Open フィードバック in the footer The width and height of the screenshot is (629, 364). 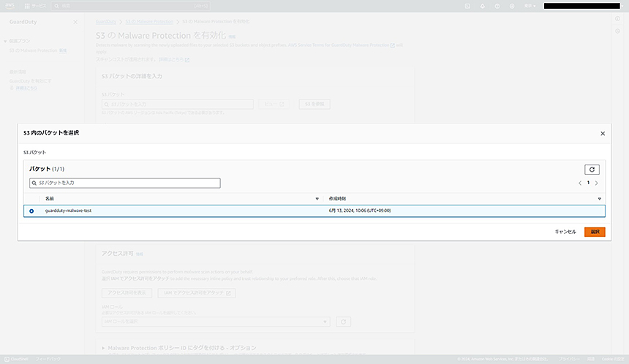(x=48, y=359)
